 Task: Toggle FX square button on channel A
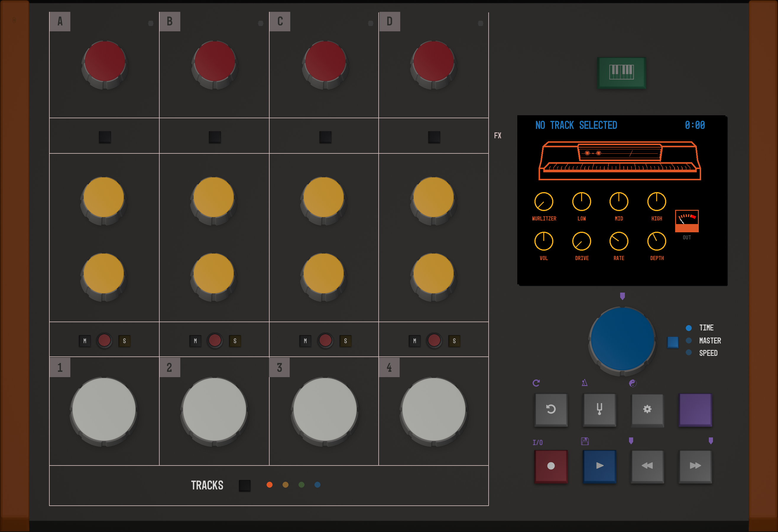pos(105,137)
